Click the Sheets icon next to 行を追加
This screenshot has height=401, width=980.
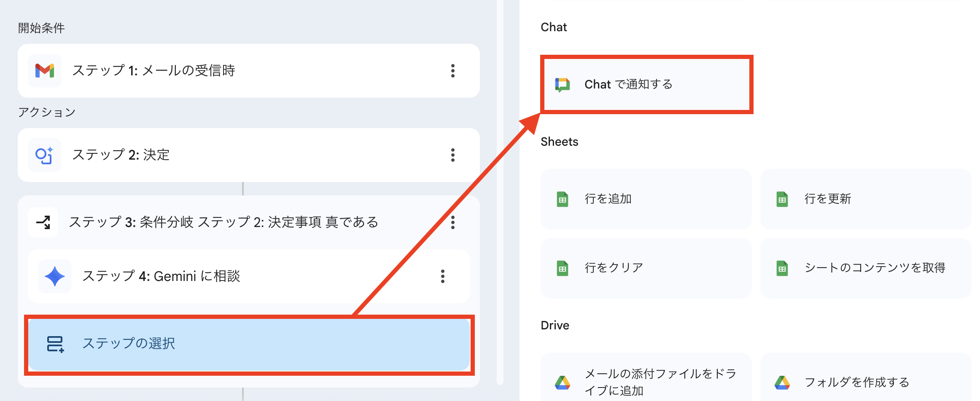click(563, 199)
